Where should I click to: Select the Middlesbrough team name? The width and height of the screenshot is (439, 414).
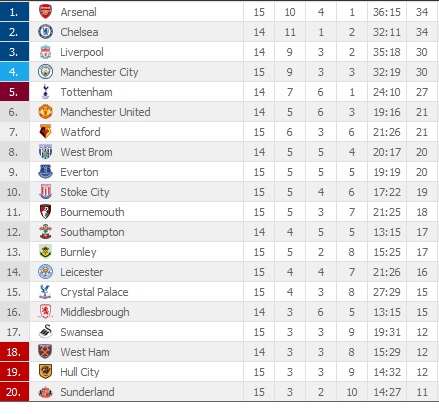tap(95, 312)
